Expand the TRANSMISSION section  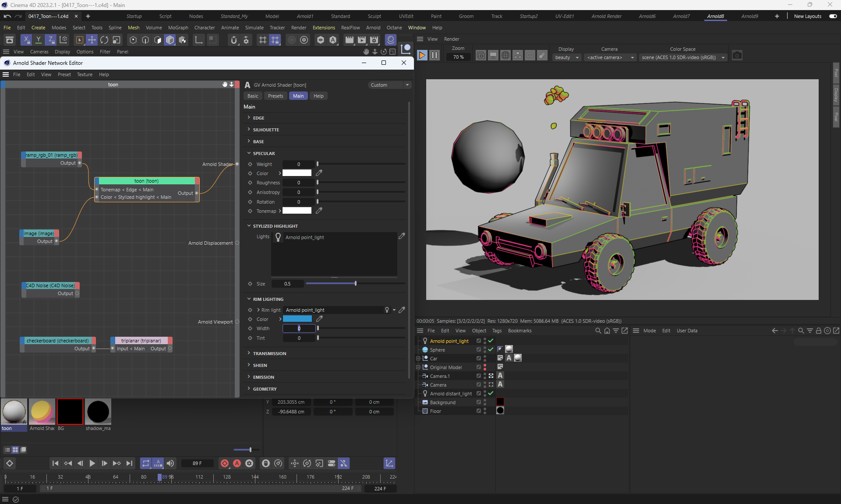(269, 353)
